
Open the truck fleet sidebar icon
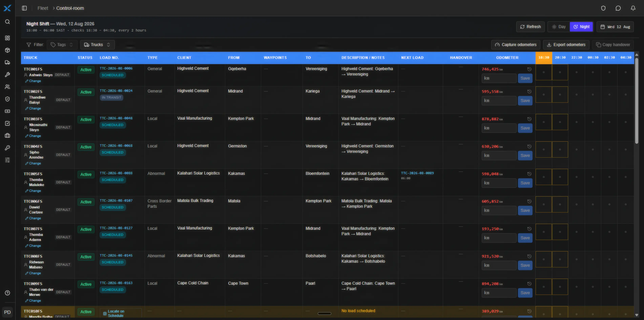[7, 62]
